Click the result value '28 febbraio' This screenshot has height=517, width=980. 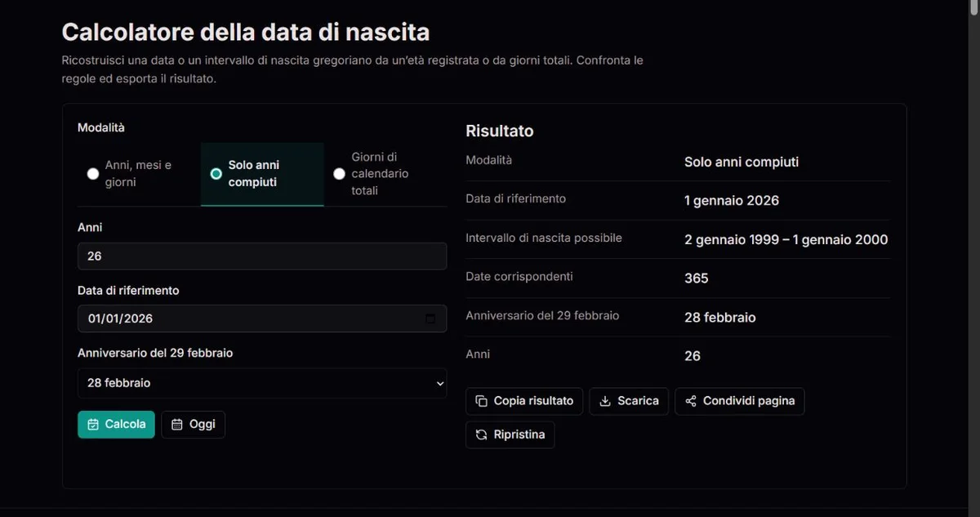(720, 318)
